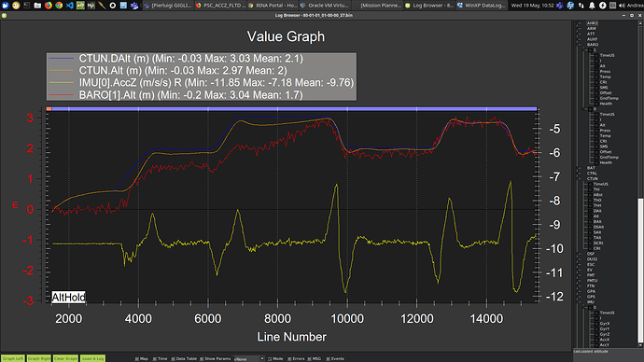
Task: Click the scroll-down arrow of field tree
Action: (640, 345)
